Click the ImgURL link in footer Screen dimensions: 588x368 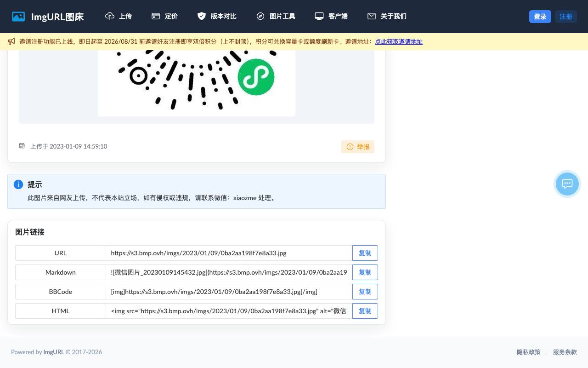pyautogui.click(x=54, y=352)
